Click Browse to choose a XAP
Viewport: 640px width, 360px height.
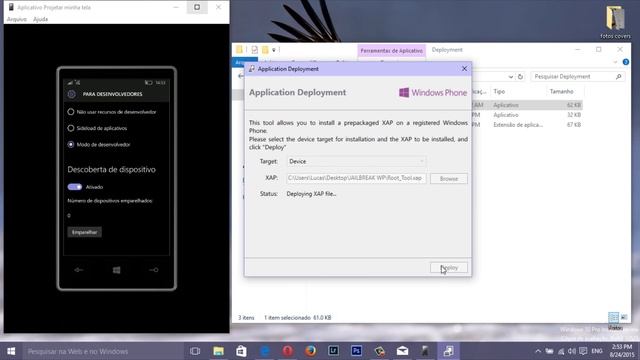click(x=449, y=178)
